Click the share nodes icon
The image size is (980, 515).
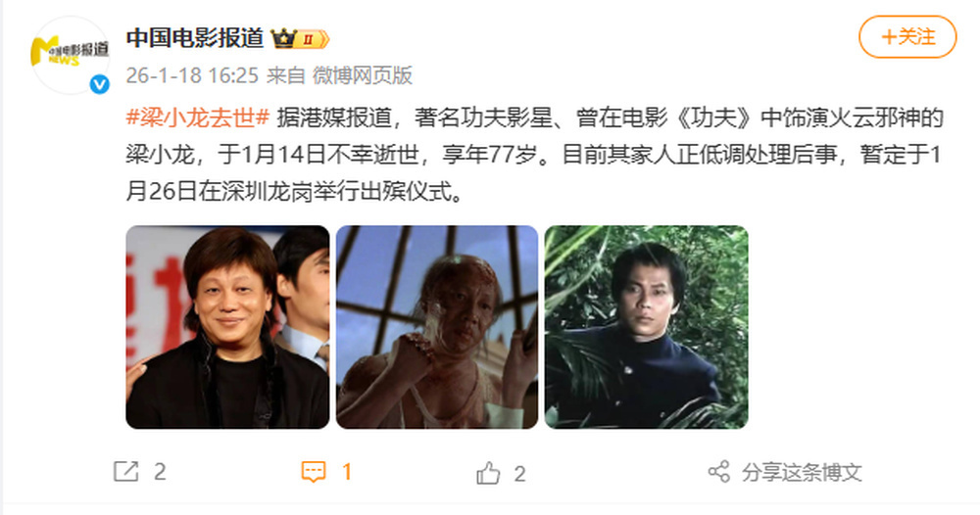718,472
